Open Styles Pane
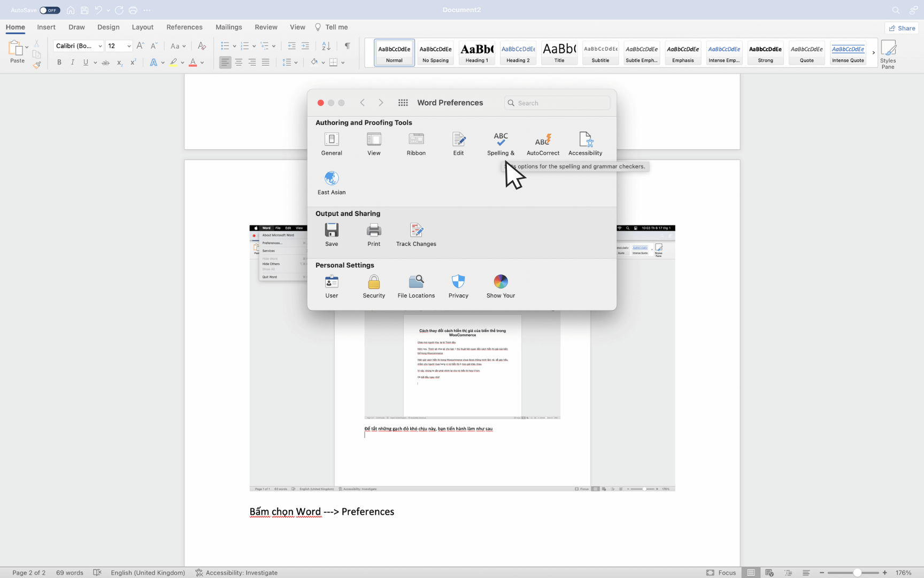Viewport: 924px width, 578px height. [888, 54]
